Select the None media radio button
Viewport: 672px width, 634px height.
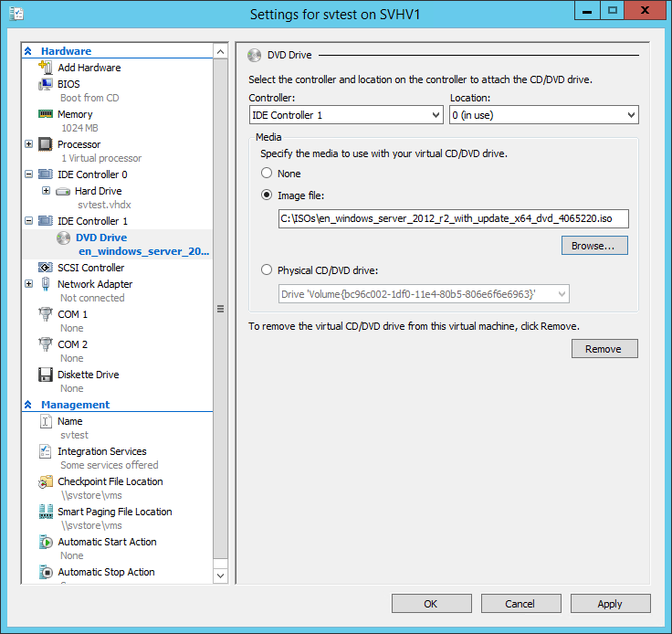[267, 173]
